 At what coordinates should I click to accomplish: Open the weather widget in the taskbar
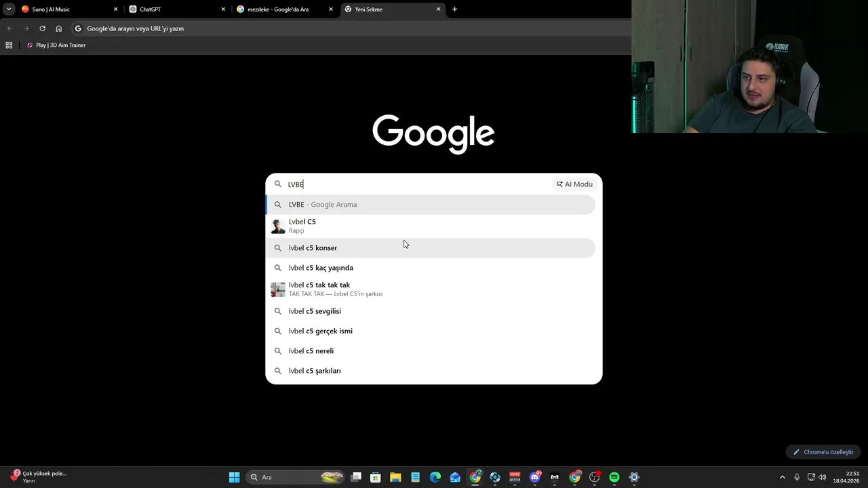[39, 477]
